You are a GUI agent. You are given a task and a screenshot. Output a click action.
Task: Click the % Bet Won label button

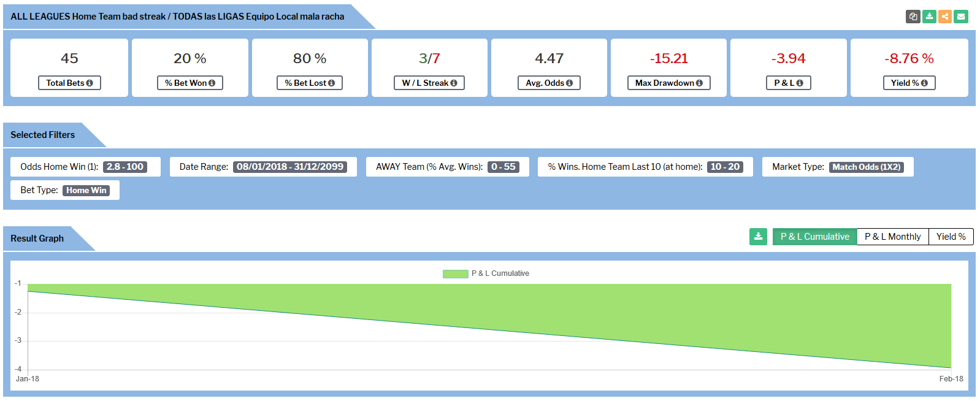click(189, 83)
